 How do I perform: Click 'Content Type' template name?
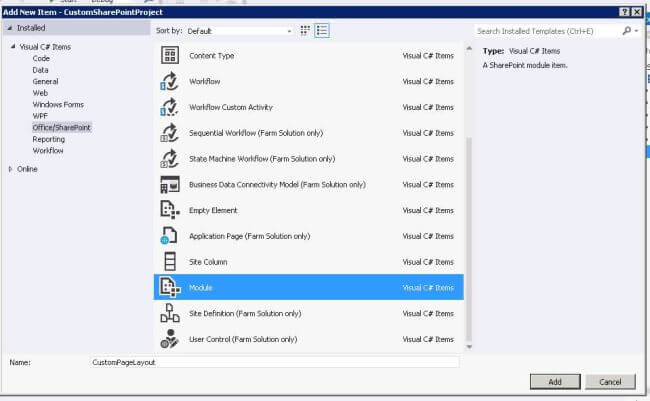point(211,56)
